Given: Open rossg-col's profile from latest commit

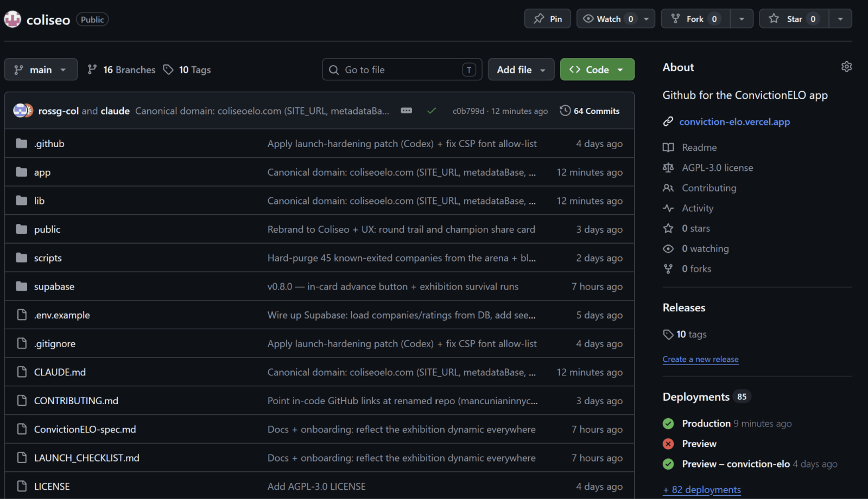Looking at the screenshot, I should [x=59, y=111].
